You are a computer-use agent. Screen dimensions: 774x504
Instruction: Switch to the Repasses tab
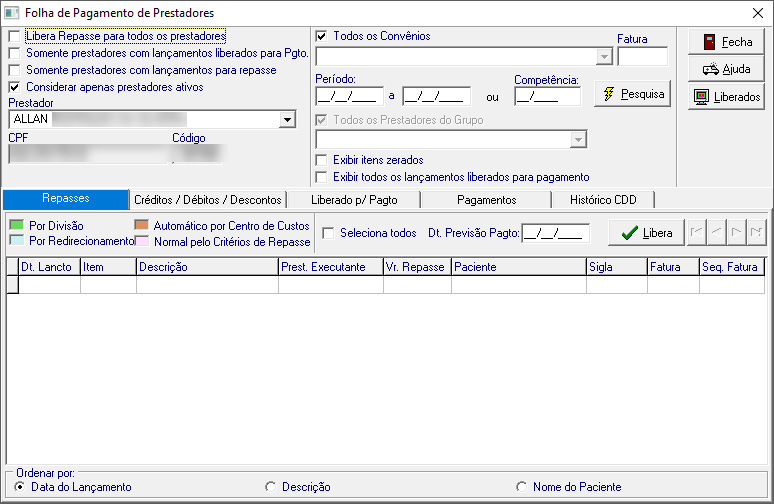click(x=66, y=199)
